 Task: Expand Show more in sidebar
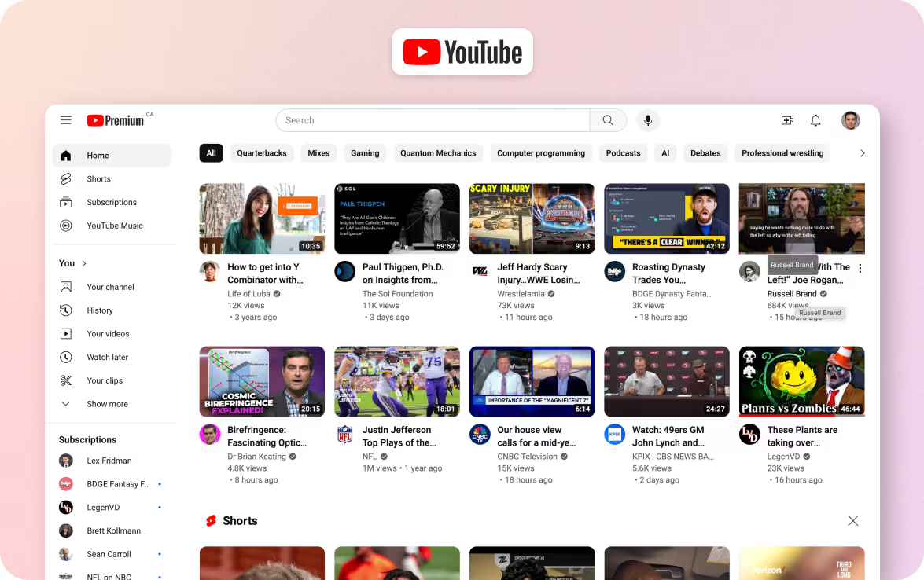point(112,404)
